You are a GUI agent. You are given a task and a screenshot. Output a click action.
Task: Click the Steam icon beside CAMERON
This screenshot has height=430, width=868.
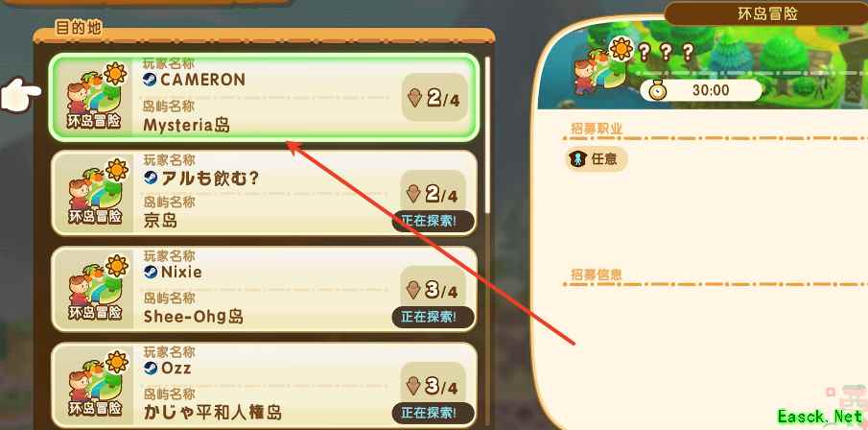click(x=150, y=80)
